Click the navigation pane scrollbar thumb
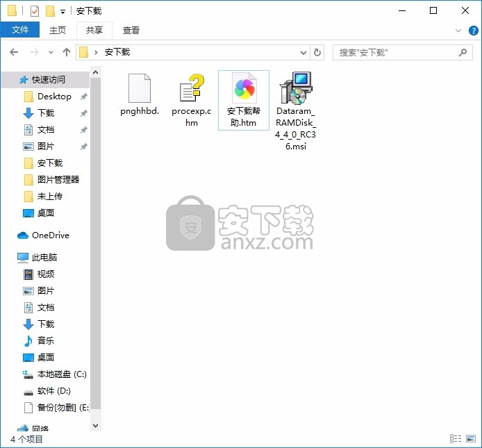The height and width of the screenshot is (448, 482). [96, 244]
